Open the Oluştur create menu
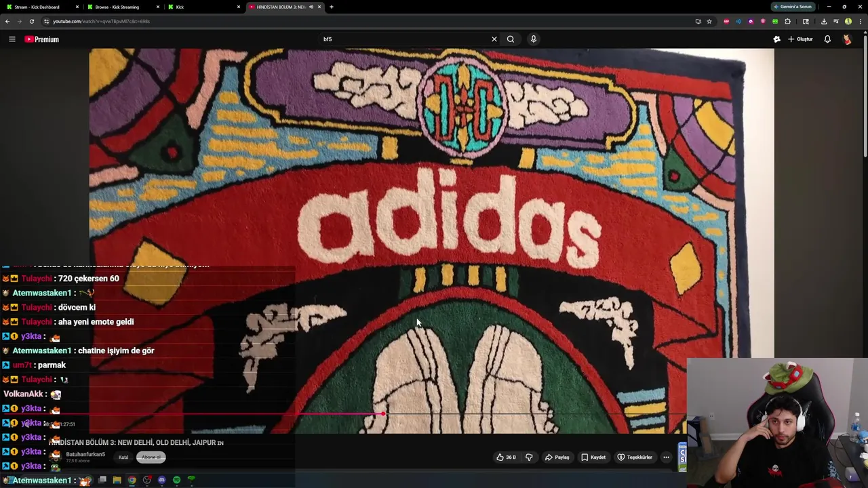 tap(800, 39)
